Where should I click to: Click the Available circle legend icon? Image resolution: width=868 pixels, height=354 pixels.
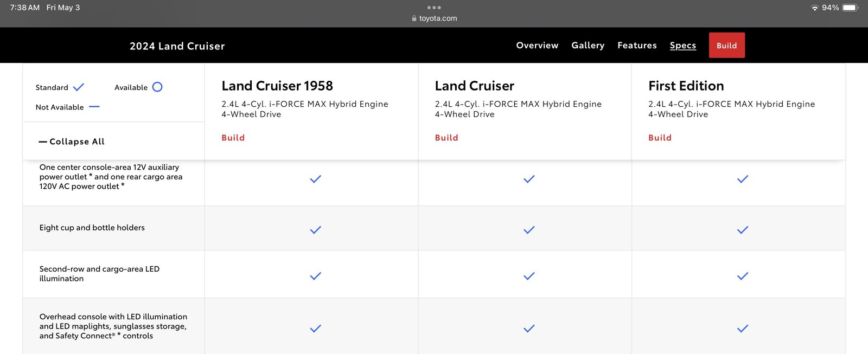click(157, 87)
